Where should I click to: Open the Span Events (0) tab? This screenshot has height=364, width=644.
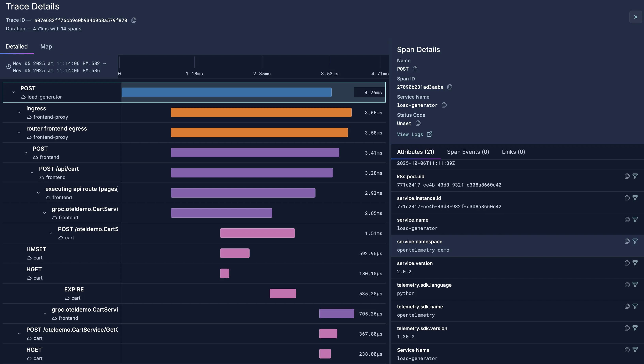point(468,152)
